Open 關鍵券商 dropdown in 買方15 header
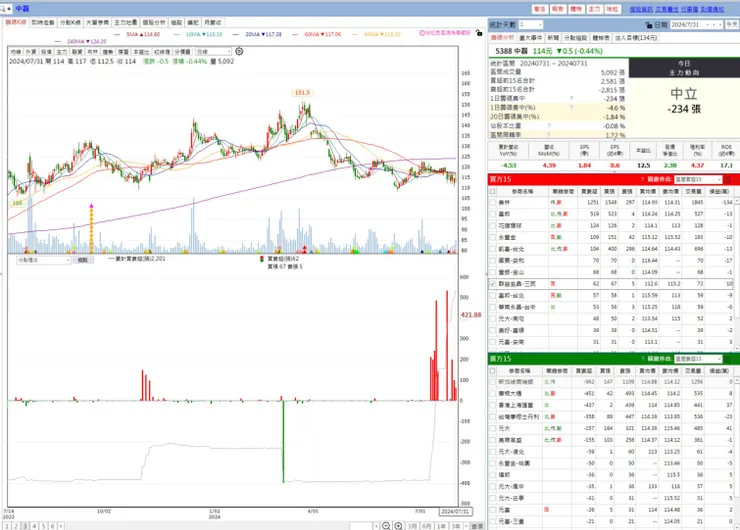 698,179
